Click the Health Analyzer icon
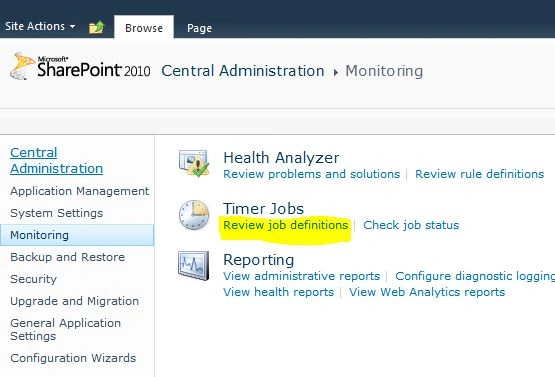555x377 pixels. pos(194,163)
